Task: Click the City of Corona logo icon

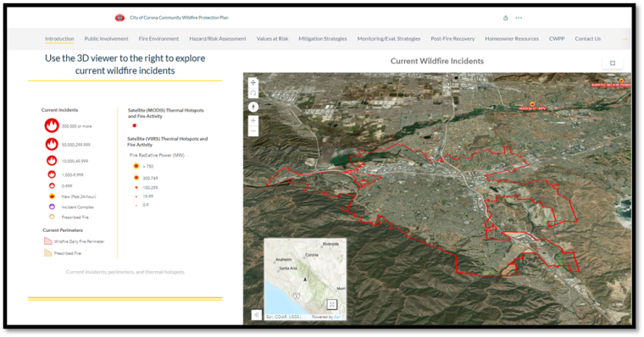Action: tap(119, 18)
